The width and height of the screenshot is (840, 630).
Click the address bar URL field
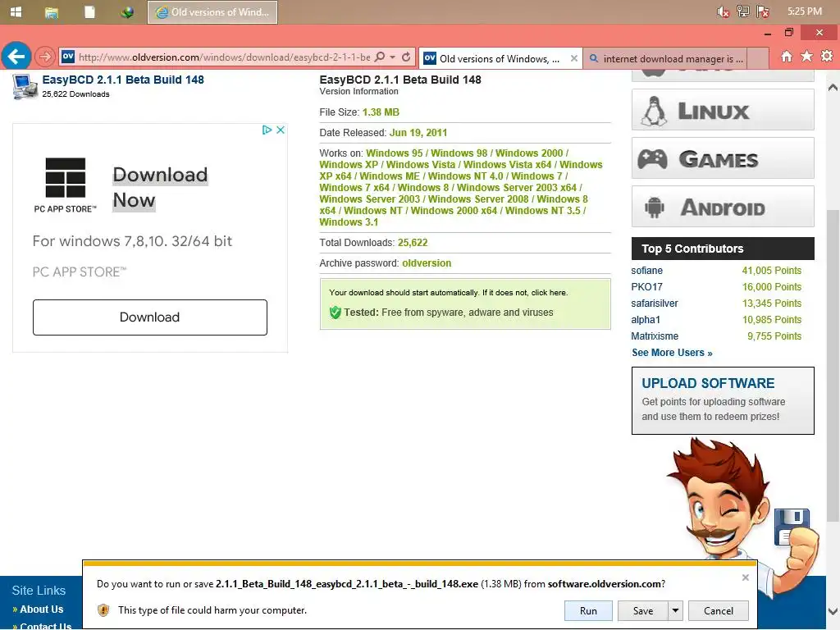224,57
